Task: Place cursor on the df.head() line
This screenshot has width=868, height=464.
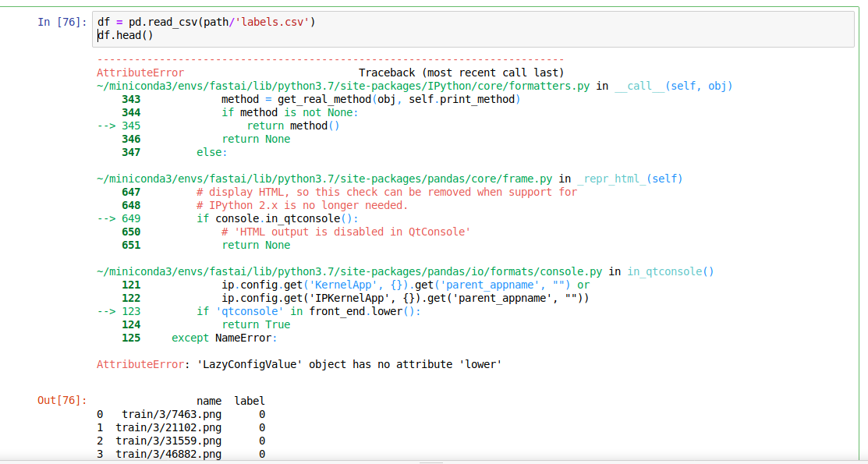Action: 126,35
